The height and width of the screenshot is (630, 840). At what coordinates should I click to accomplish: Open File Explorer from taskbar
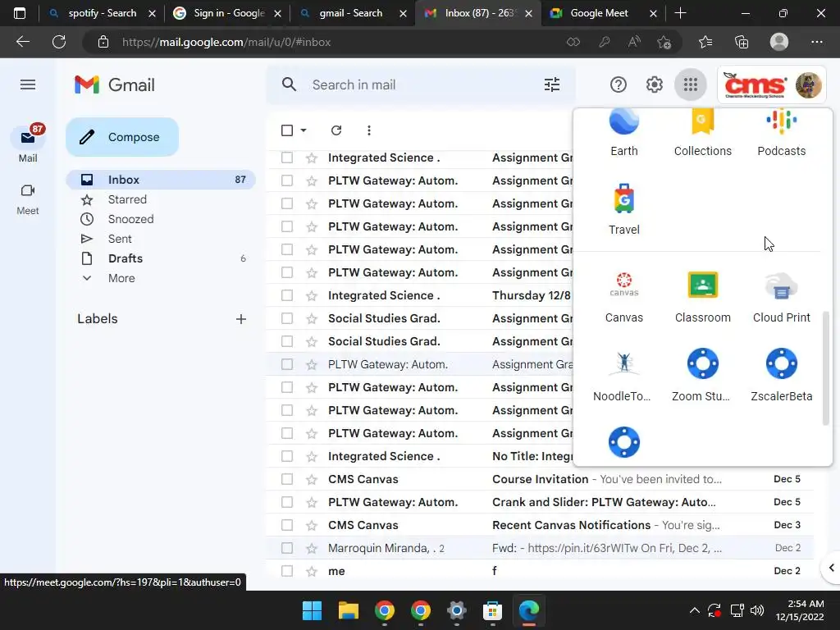point(348,610)
